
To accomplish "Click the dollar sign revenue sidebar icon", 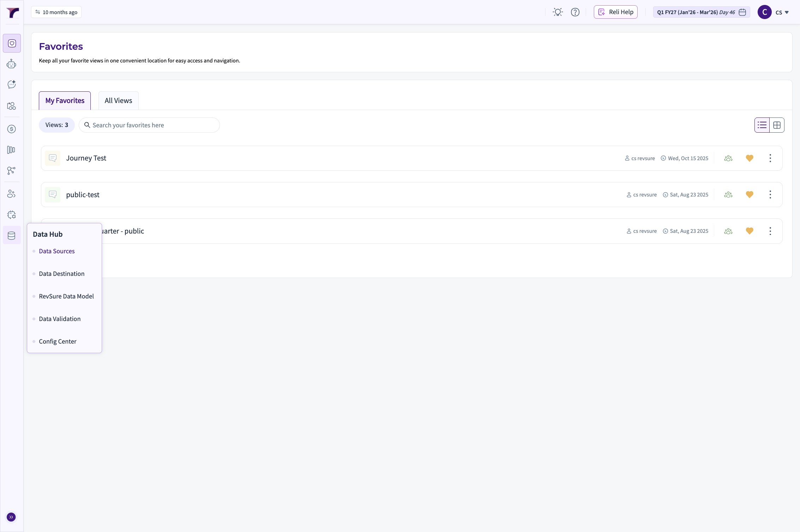I will [x=12, y=129].
